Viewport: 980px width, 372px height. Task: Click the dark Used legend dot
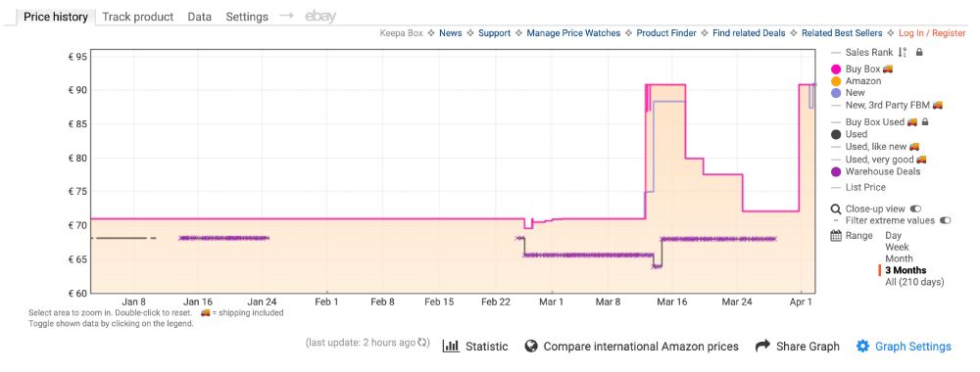click(x=836, y=134)
